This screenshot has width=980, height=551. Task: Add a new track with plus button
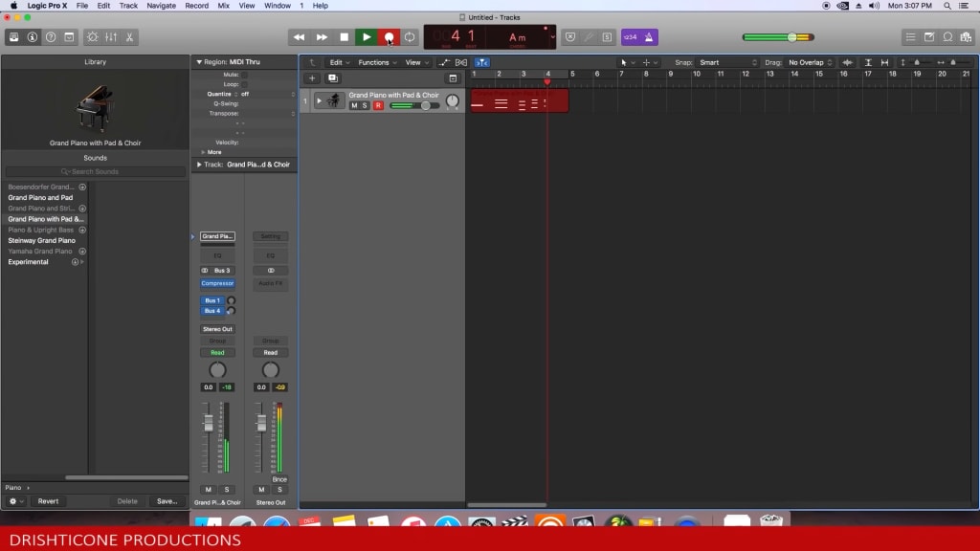(x=312, y=78)
